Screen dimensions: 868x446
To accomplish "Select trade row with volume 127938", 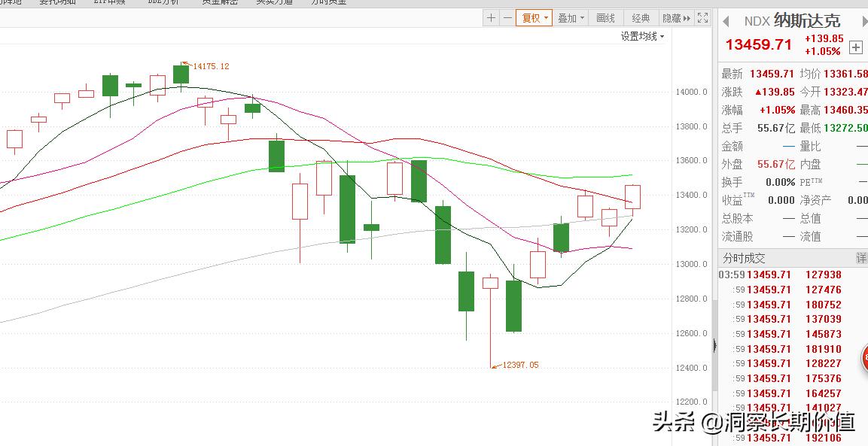I will (x=793, y=275).
